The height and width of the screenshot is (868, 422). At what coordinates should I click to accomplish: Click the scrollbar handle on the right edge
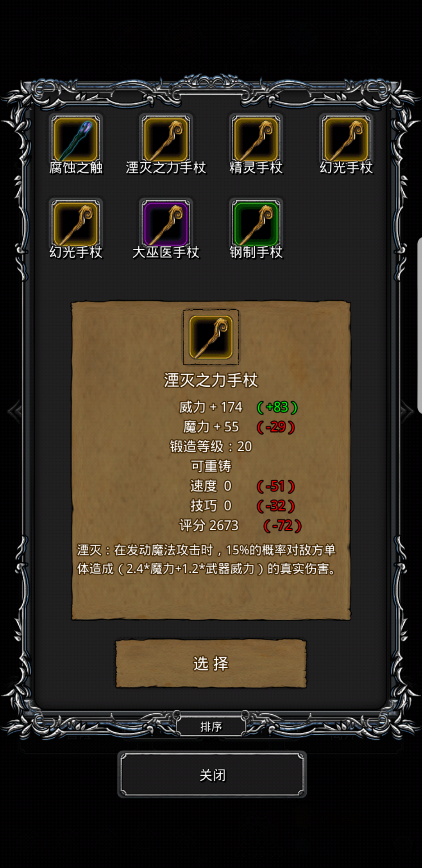pos(420,325)
